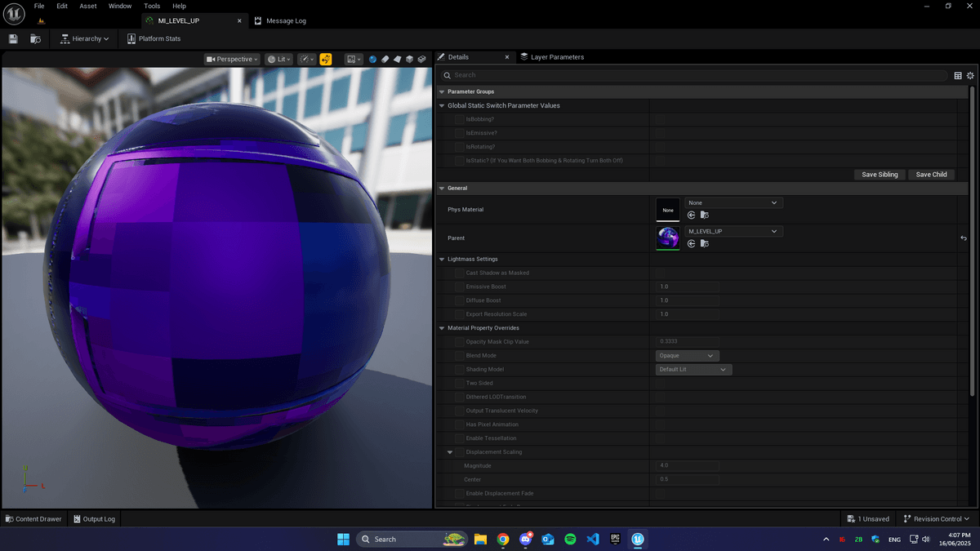
Task: Select the plane preview shape
Action: coord(397,59)
